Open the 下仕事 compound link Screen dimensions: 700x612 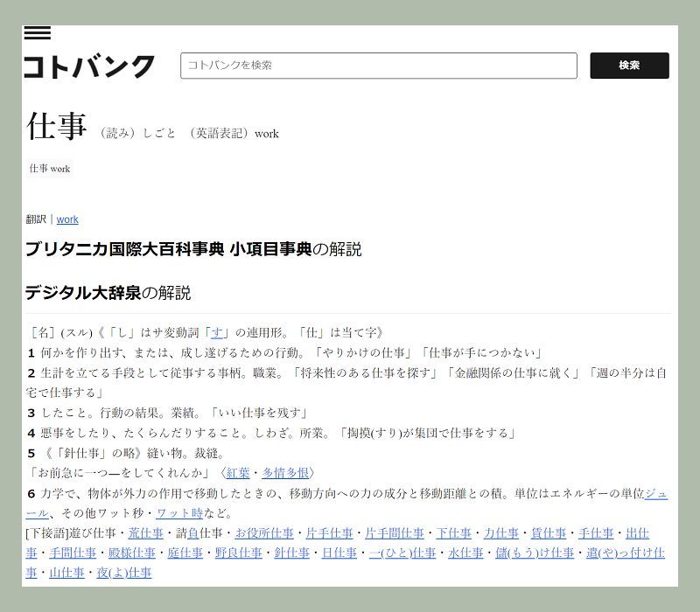[453, 533]
